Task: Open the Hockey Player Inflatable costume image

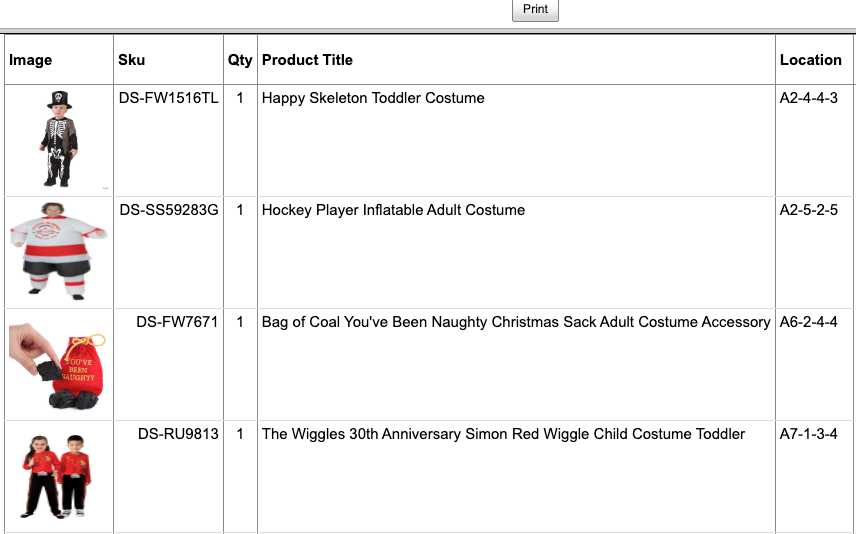Action: tap(59, 251)
